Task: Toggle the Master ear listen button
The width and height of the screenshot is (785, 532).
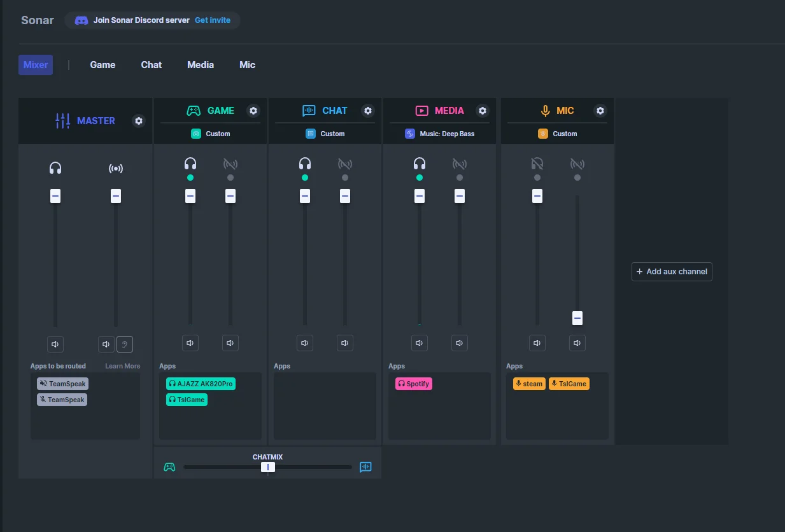Action: tap(125, 344)
